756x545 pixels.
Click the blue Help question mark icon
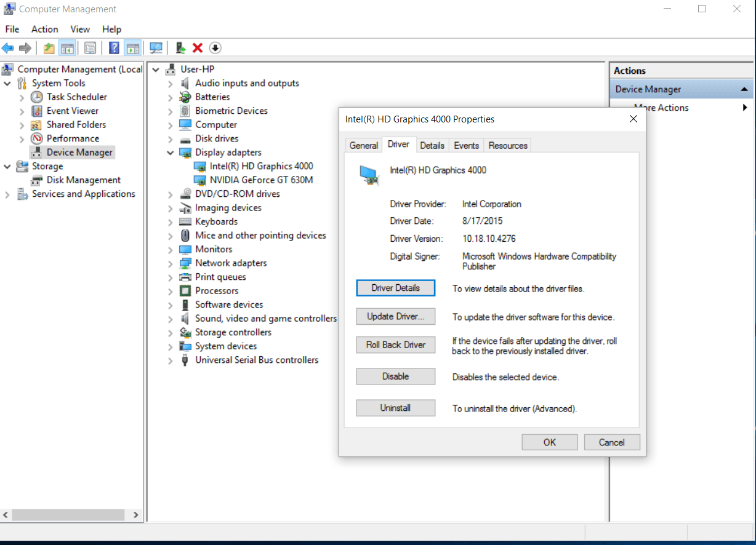[x=114, y=48]
